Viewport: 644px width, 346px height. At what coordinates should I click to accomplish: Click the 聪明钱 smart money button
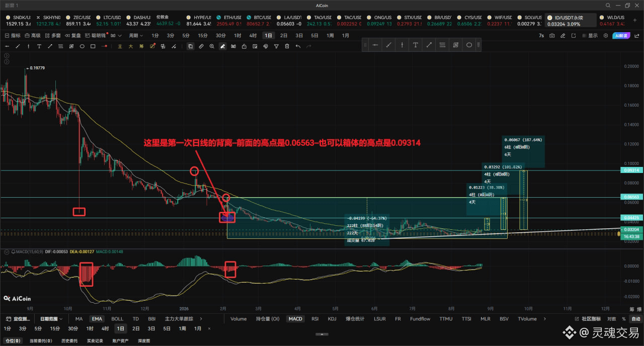(x=96, y=36)
